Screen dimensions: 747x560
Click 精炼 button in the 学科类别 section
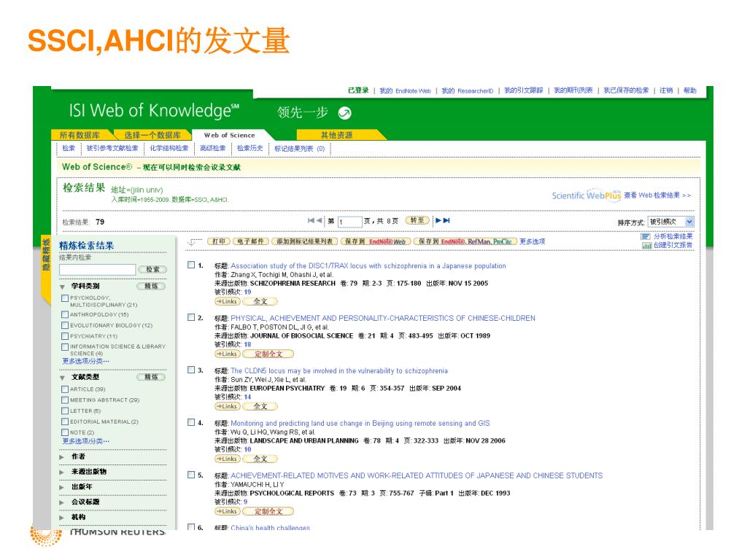pyautogui.click(x=151, y=286)
